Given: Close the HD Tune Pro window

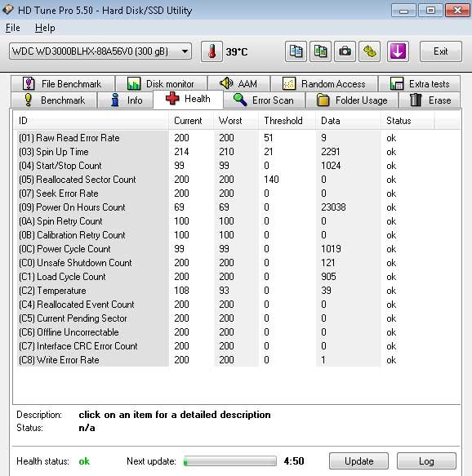Looking at the screenshot, I should coord(457,11).
